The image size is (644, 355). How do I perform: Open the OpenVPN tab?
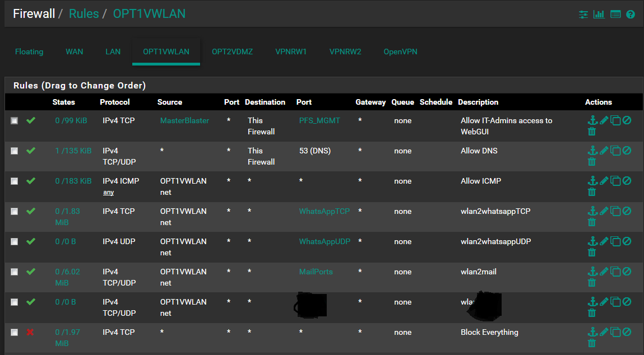(400, 52)
